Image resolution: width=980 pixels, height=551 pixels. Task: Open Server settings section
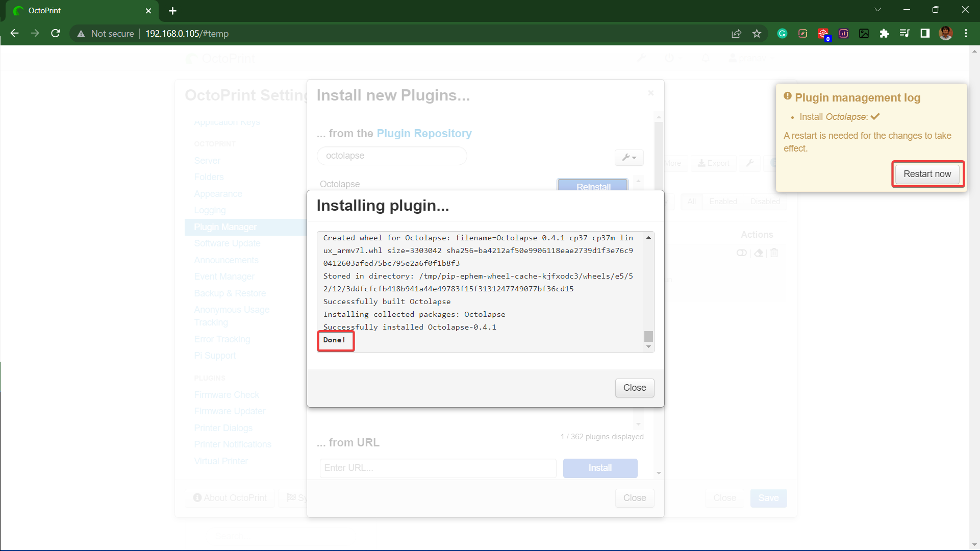point(207,161)
